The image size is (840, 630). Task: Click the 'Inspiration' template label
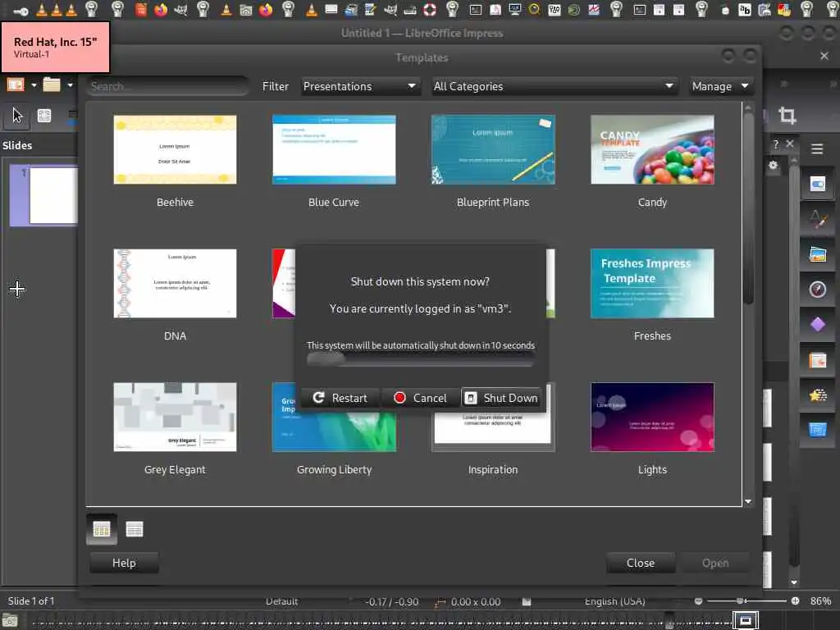tap(493, 470)
